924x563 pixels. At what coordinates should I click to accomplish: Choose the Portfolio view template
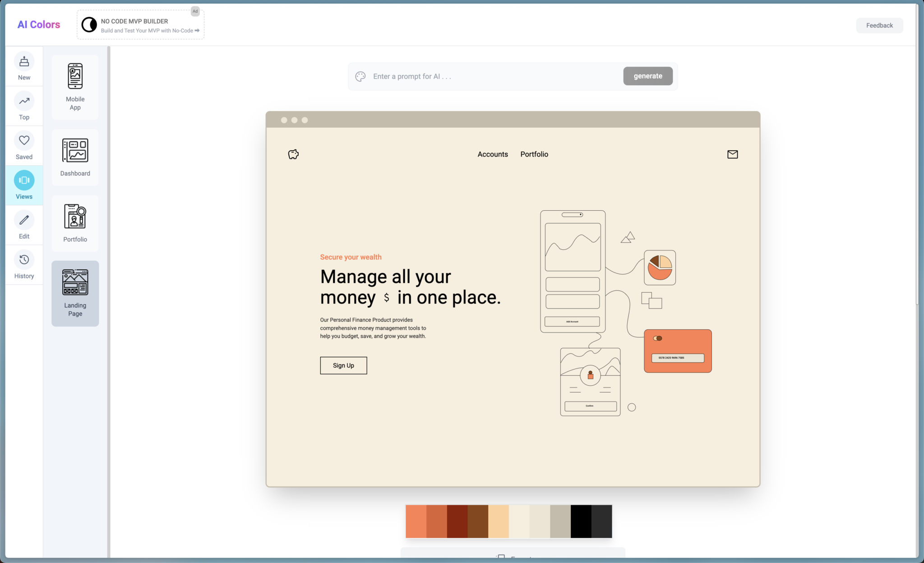point(75,223)
